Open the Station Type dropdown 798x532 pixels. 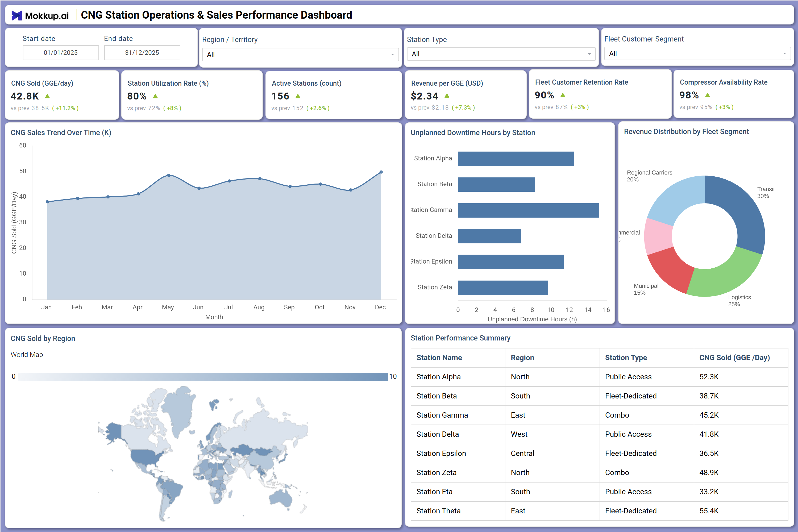click(501, 54)
